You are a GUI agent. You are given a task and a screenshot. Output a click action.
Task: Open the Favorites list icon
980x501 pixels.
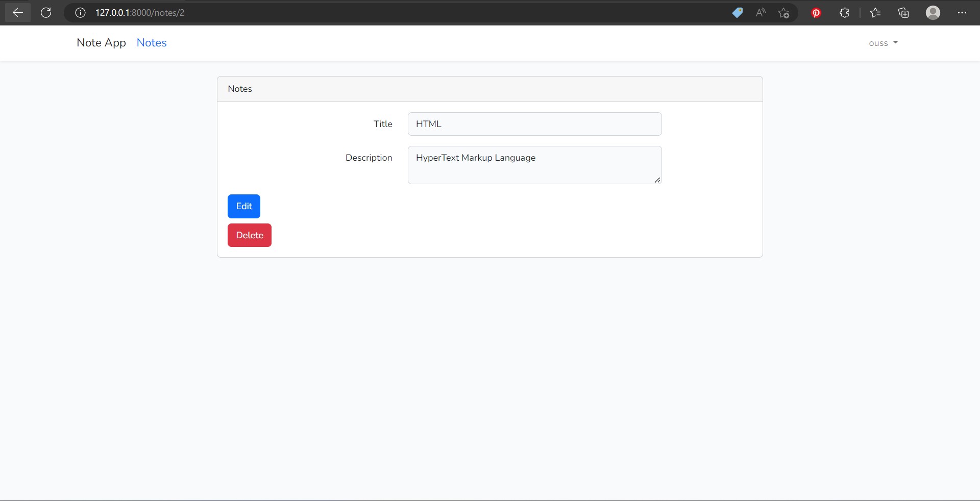[x=876, y=13]
